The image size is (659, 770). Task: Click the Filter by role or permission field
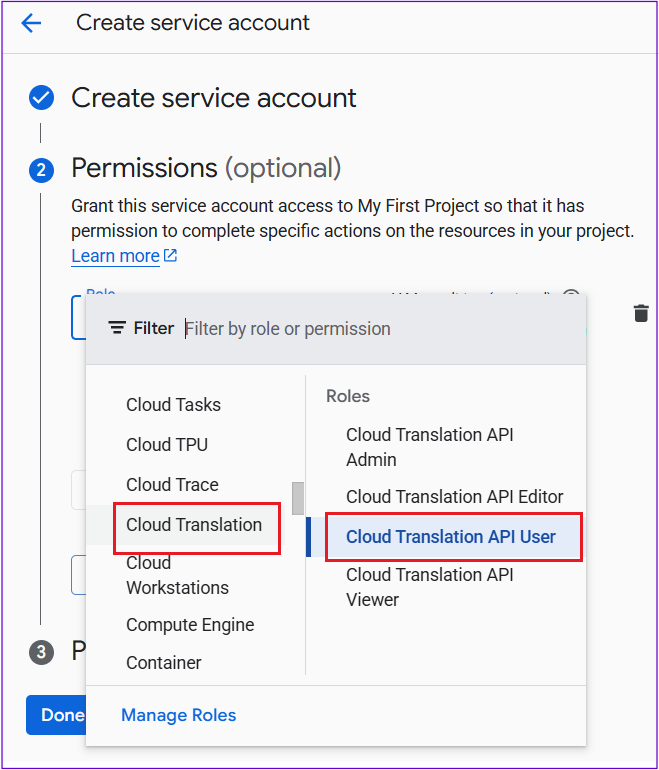click(x=381, y=329)
